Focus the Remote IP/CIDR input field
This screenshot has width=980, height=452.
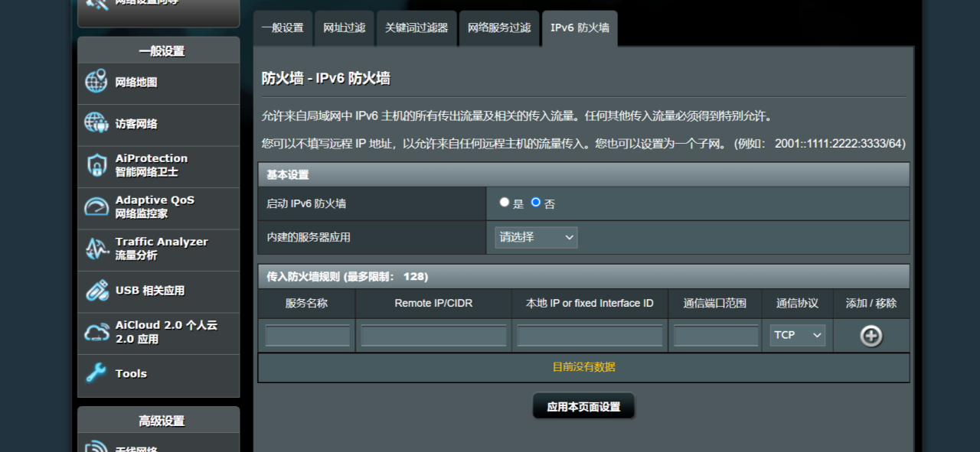433,336
